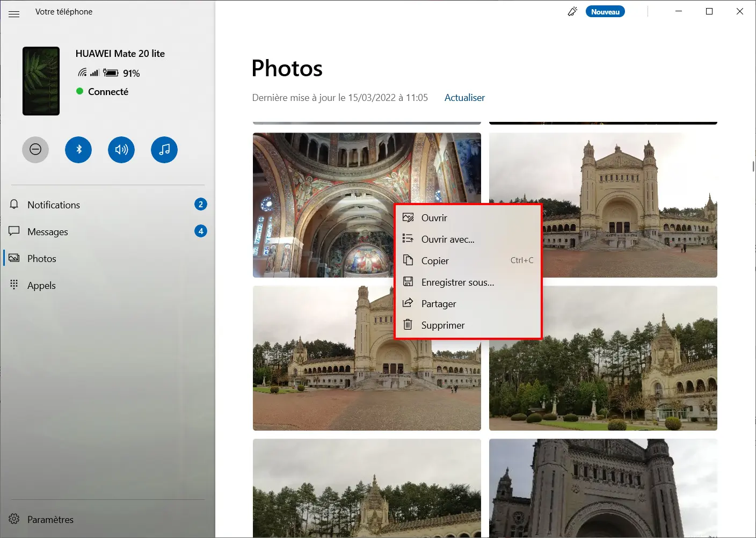Select the bottom-right stone towers photo
This screenshot has height=538, width=756.
pos(603,488)
